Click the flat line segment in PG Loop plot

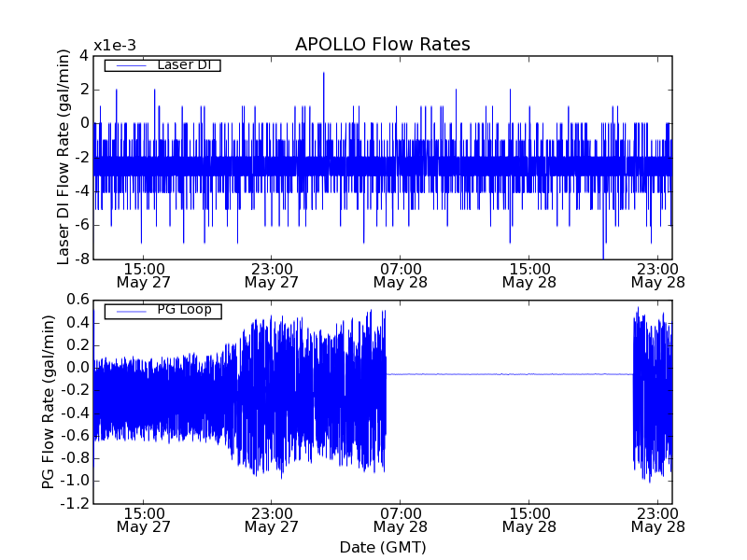tap(509, 374)
